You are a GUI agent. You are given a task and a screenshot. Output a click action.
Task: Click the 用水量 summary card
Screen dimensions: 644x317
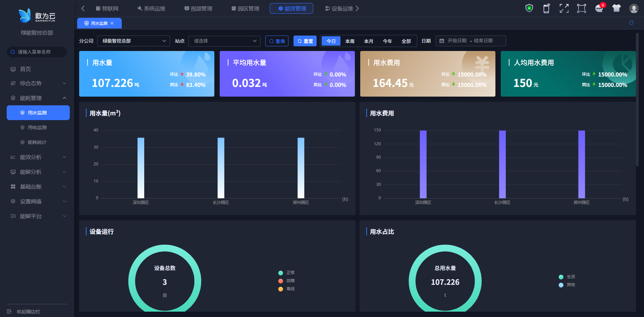pos(147,74)
